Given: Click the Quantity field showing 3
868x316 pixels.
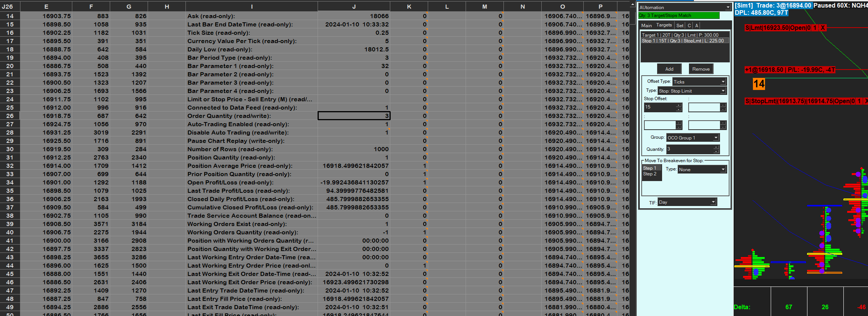Looking at the screenshot, I should pos(690,149).
